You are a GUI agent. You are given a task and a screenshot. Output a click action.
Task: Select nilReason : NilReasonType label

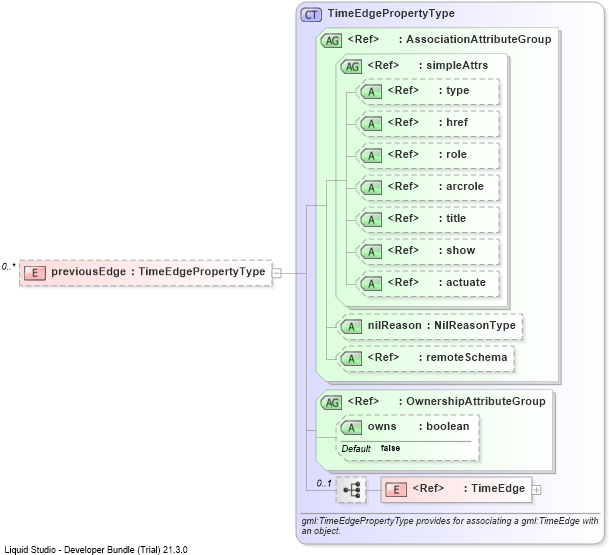point(442,325)
